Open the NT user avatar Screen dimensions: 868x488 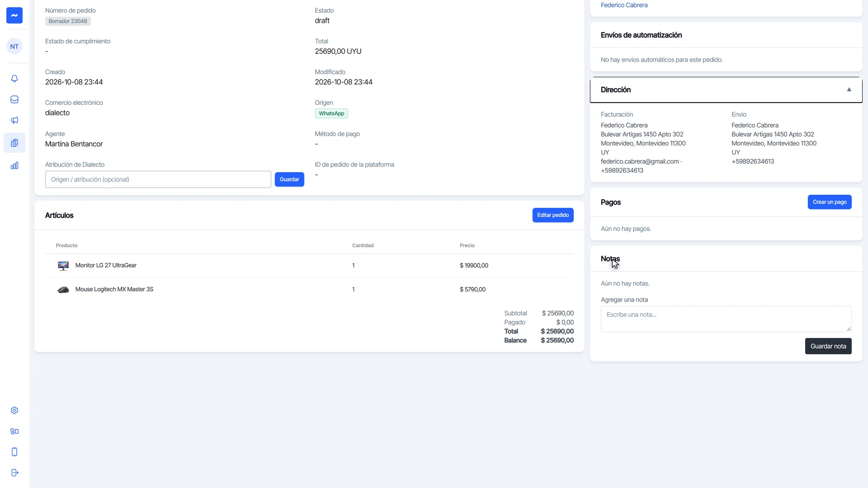(x=14, y=47)
